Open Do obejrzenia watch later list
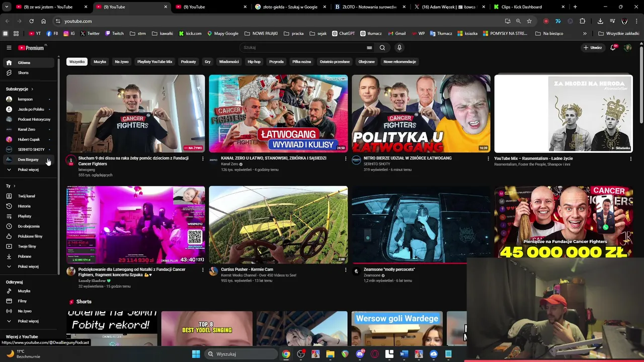Viewport: 644px width, 362px height. 28,226
